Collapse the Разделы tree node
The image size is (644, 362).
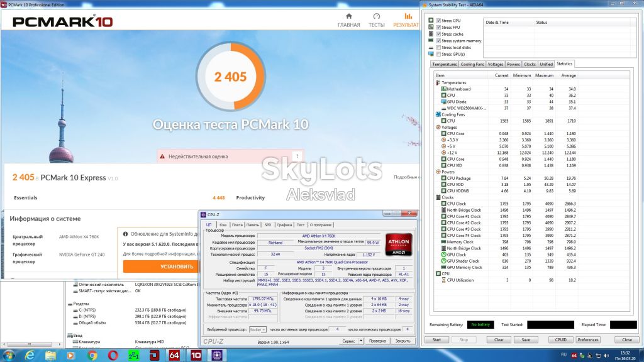[x=70, y=304]
